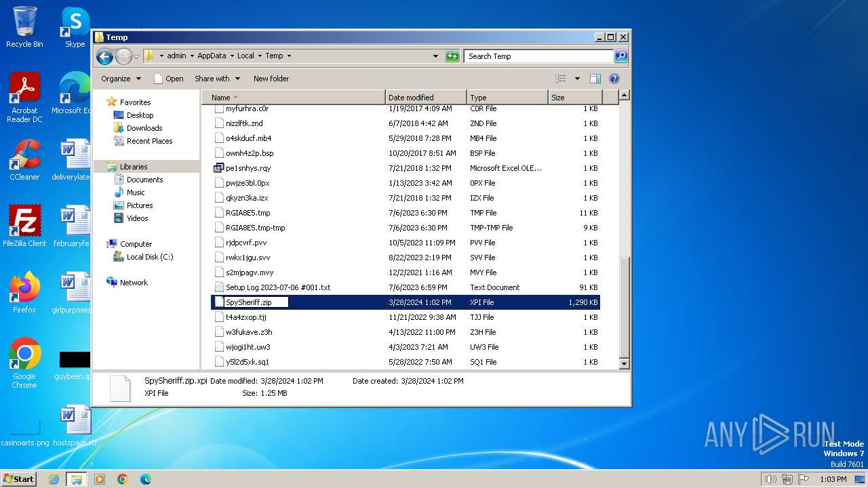Click the scrollbar down arrow in file list
The image size is (868, 488).
(x=625, y=364)
